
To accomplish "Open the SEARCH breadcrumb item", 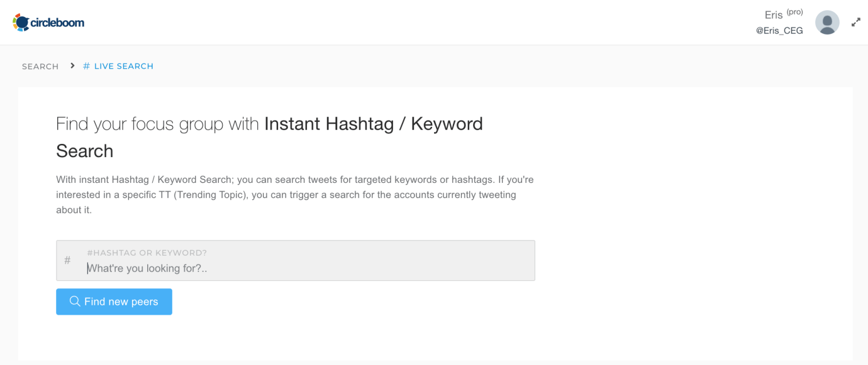I will click(x=40, y=66).
